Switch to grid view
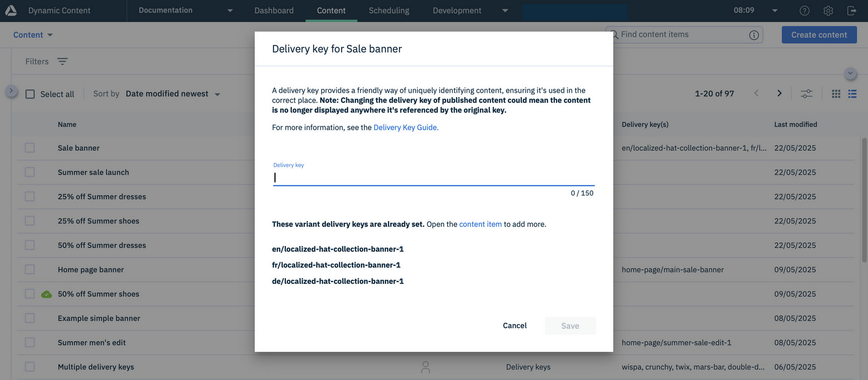 [x=836, y=94]
